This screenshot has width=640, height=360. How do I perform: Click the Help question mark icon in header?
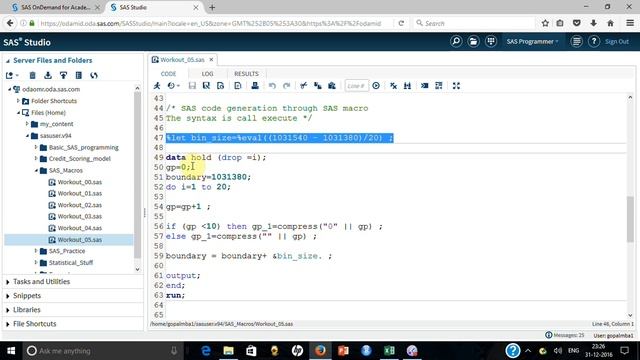tap(594, 41)
